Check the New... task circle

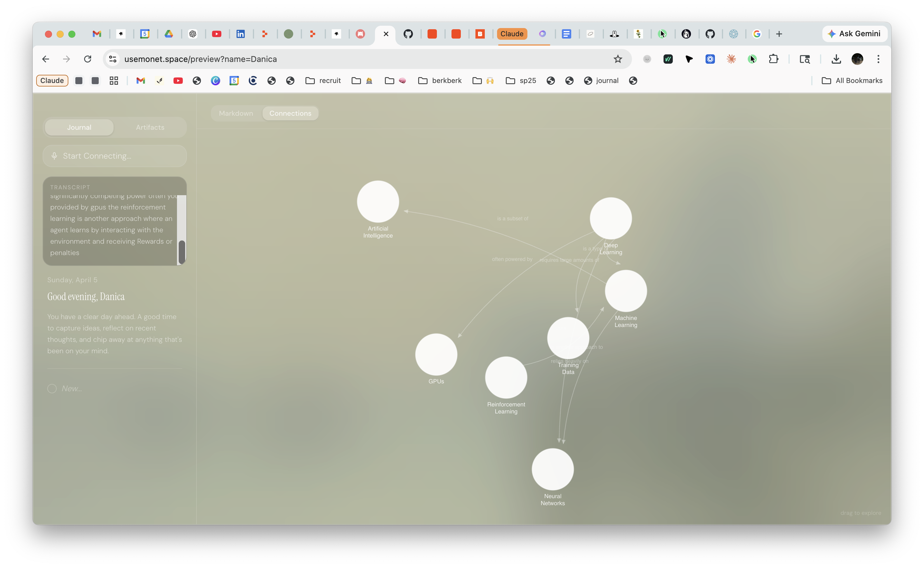(52, 388)
